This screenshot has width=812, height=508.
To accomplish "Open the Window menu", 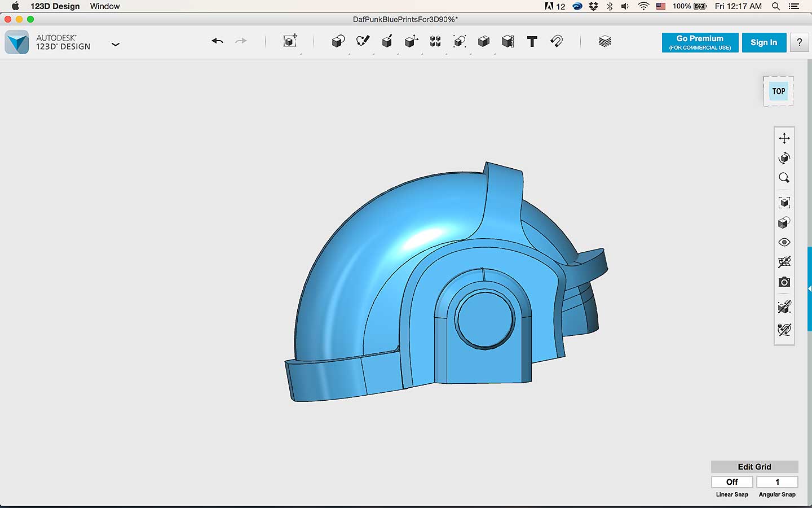I will [x=105, y=6].
